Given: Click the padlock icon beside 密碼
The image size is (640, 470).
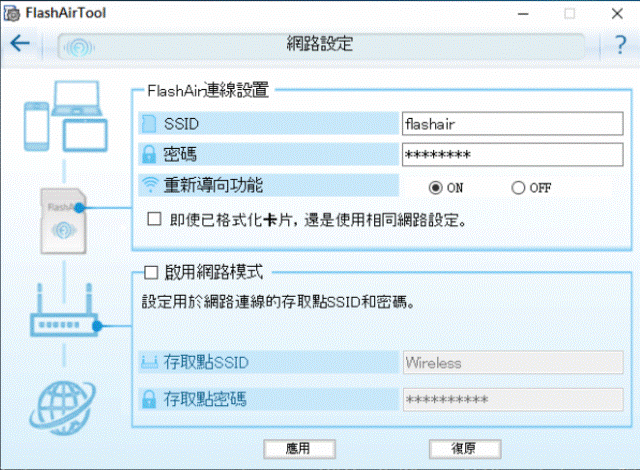Looking at the screenshot, I should (x=149, y=155).
